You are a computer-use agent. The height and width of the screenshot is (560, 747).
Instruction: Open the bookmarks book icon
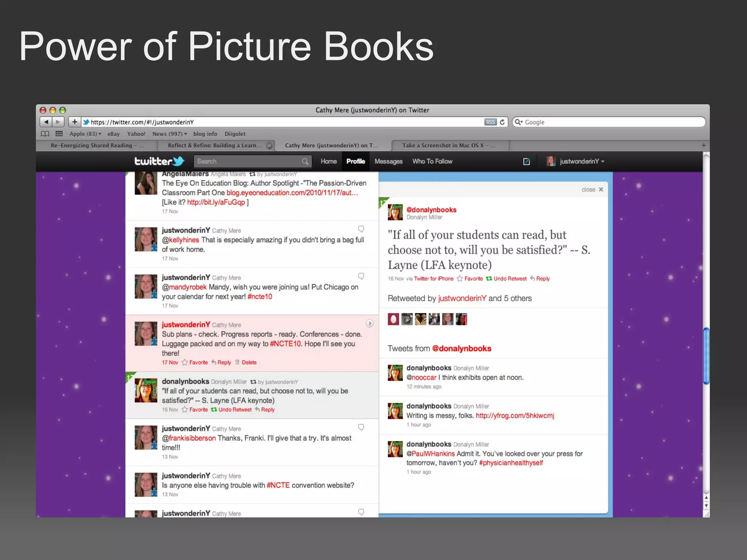point(45,134)
